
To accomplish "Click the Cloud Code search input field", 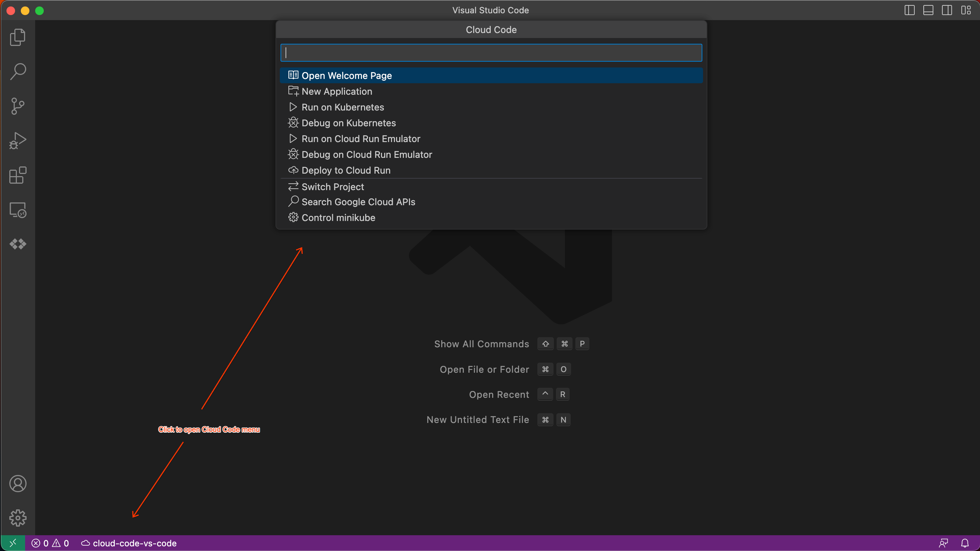I will tap(491, 53).
